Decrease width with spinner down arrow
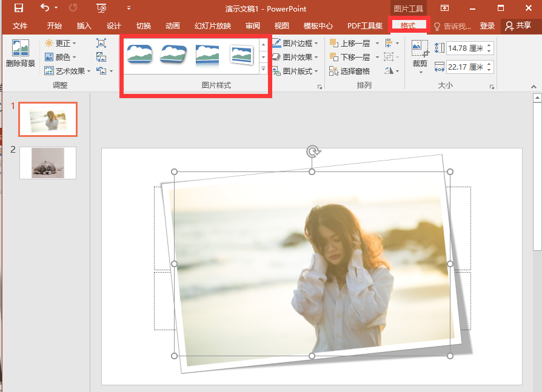This screenshot has width=542, height=392. (x=489, y=70)
